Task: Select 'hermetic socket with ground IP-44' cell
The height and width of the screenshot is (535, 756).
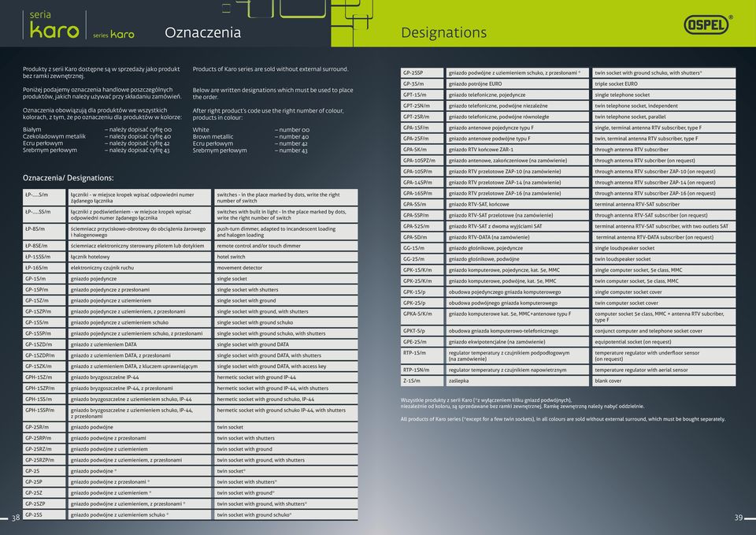Action: click(x=286, y=377)
